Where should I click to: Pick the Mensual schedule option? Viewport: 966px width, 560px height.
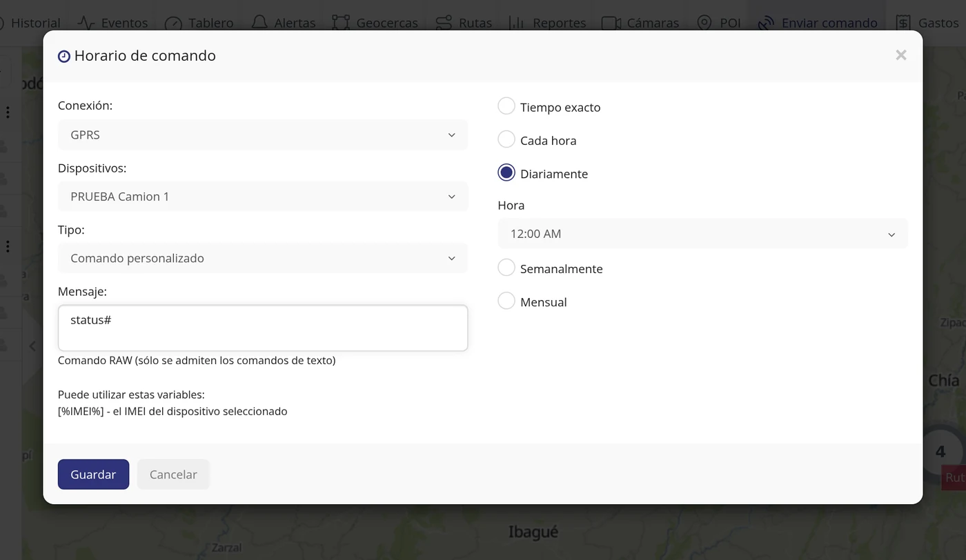[x=506, y=301]
